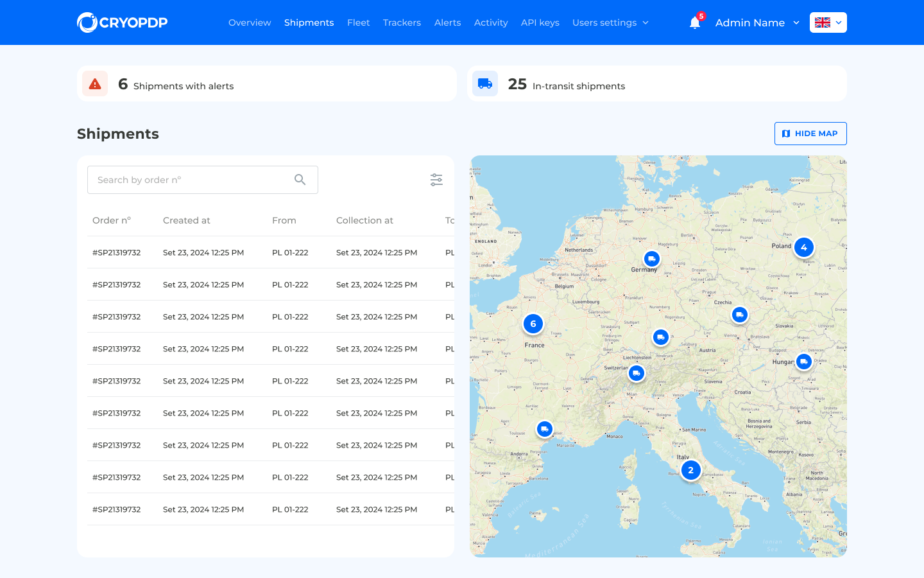Image resolution: width=924 pixels, height=578 pixels.
Task: Select the truck marker in Hungary
Action: [x=804, y=362]
